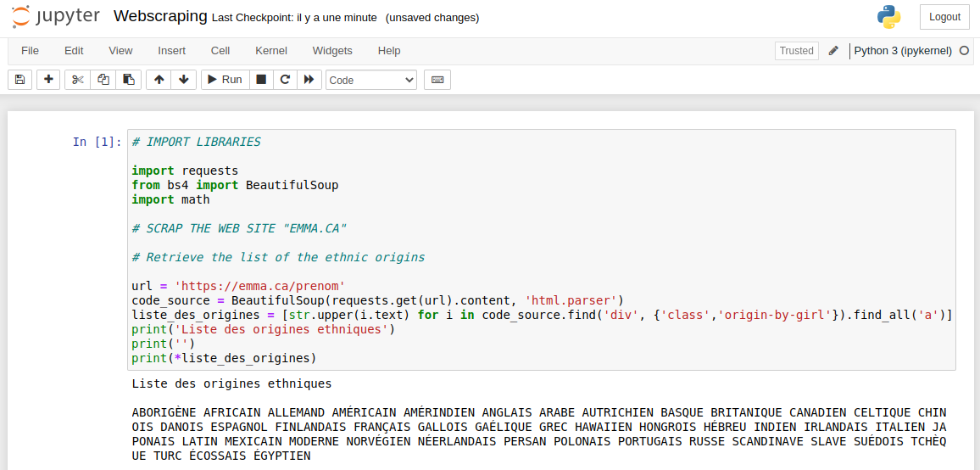Click the print(*liste_des_origines) line
Viewport: 980px width, 470px height.
pyautogui.click(x=225, y=358)
